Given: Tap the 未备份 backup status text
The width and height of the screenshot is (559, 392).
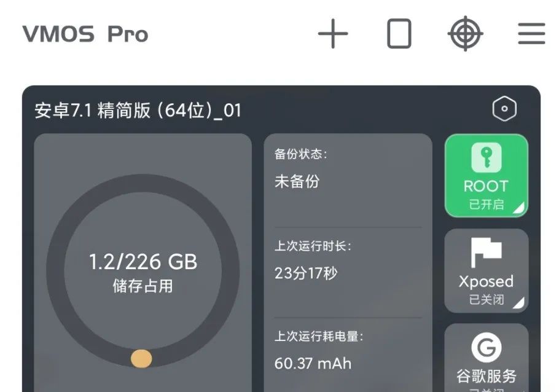Looking at the screenshot, I should click(x=298, y=181).
